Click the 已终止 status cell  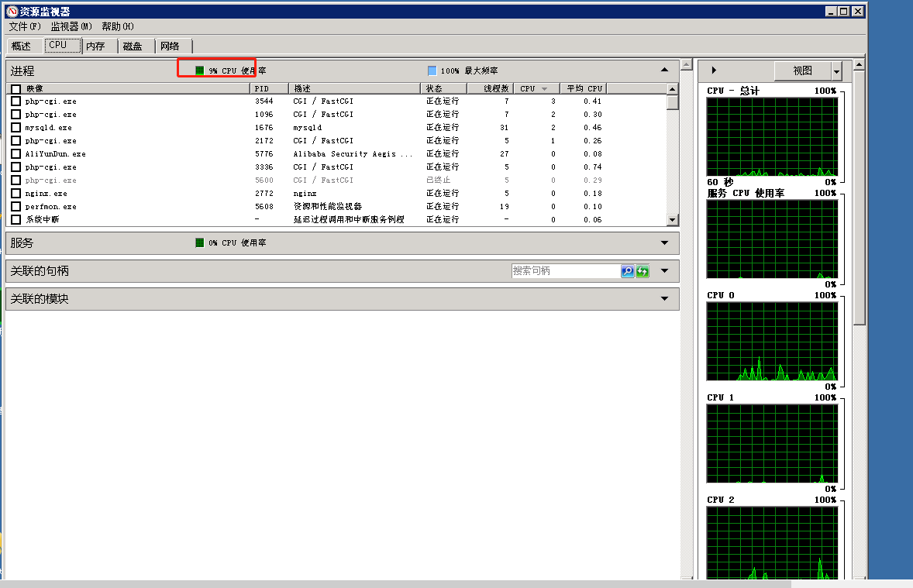coord(439,181)
